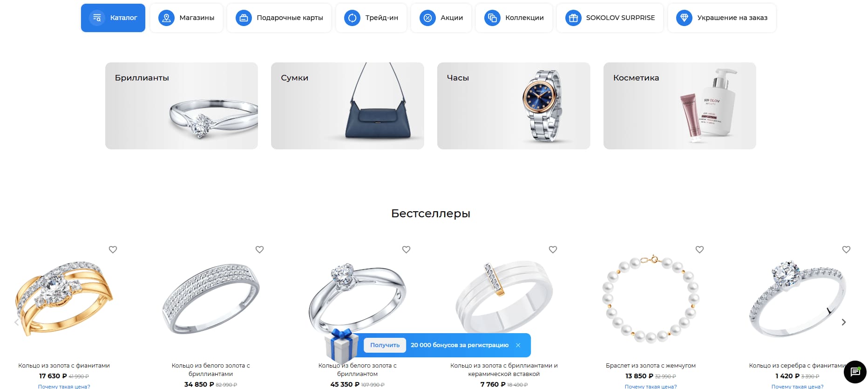
Task: Favorite the white gold diamond band ring
Action: tap(259, 249)
